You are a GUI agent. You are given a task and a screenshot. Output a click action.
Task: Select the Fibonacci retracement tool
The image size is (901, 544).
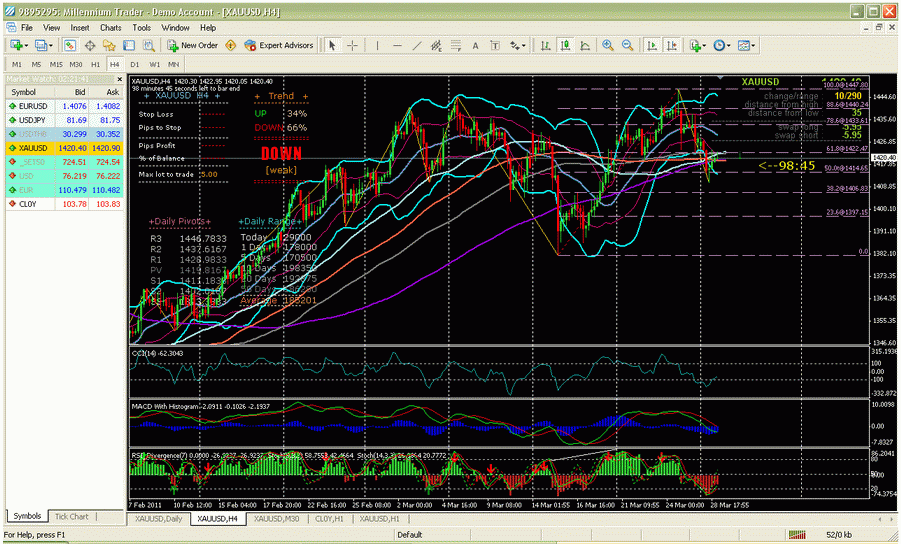click(456, 45)
